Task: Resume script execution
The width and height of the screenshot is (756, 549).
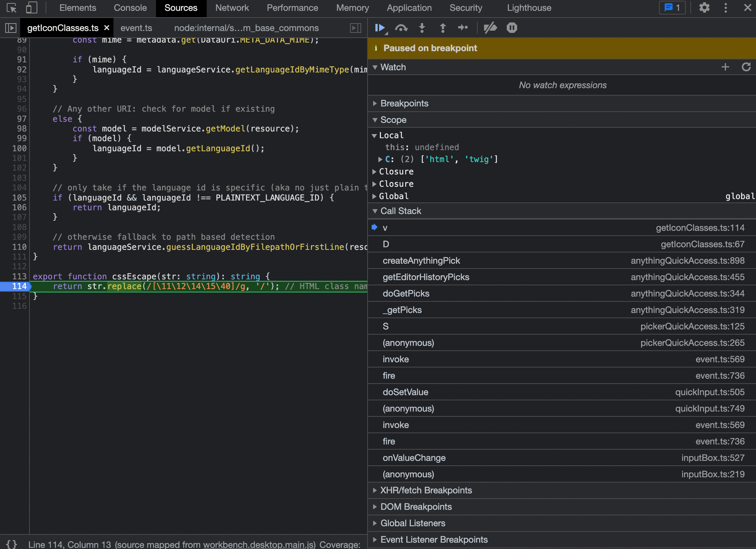Action: click(x=379, y=28)
